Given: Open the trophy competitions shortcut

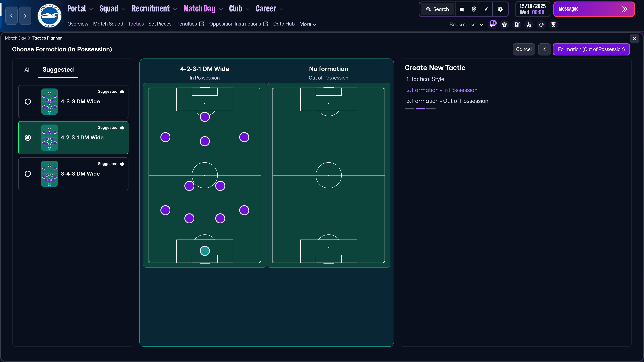Looking at the screenshot, I should 553,24.
